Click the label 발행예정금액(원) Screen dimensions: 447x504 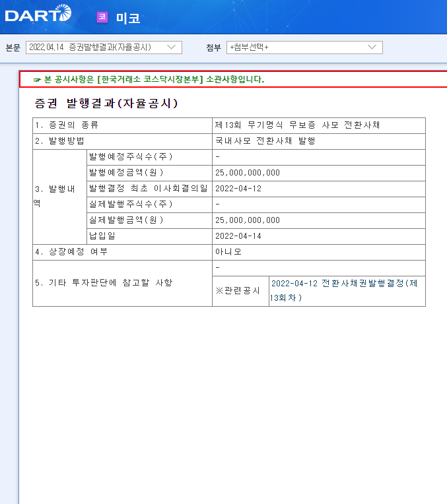tap(126, 173)
